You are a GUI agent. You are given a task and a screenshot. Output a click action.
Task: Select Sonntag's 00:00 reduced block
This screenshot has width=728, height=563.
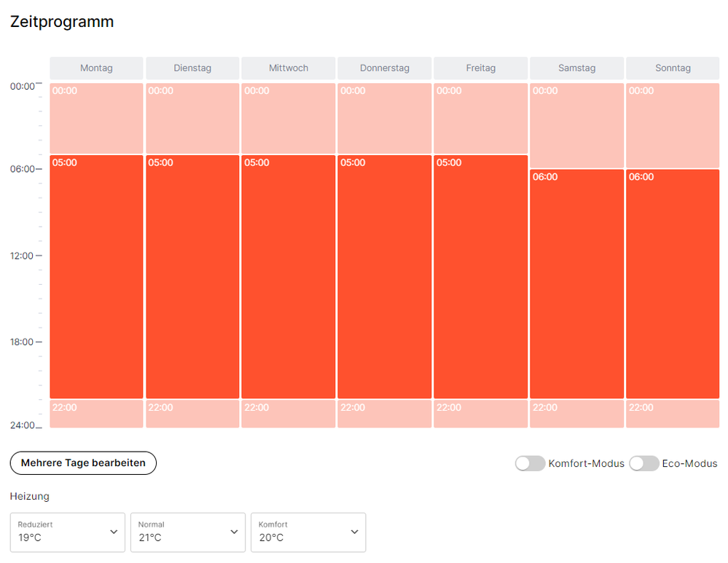tap(673, 125)
